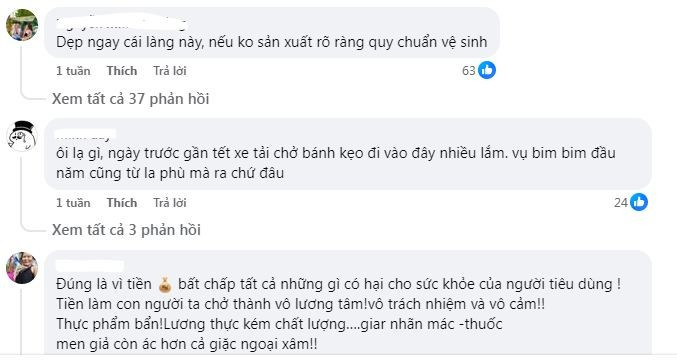Screen dimensions: 677x361
Task: Click the comment text 'Đúng là vì tiền'
Action: [104, 285]
